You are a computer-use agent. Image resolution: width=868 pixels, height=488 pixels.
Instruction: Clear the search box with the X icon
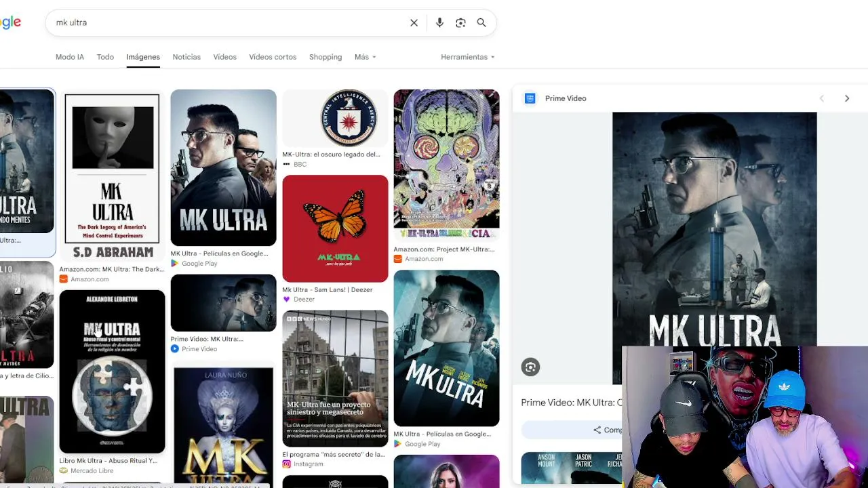tap(414, 23)
